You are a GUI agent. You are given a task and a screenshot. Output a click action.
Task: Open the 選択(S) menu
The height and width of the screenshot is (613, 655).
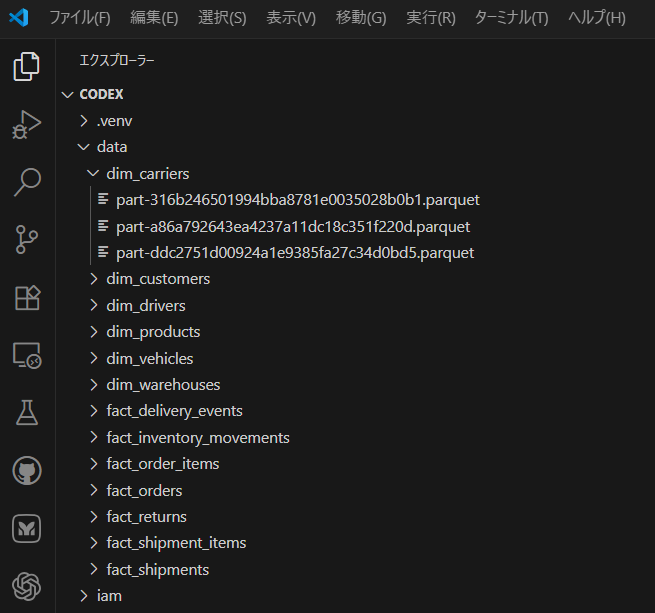click(222, 18)
